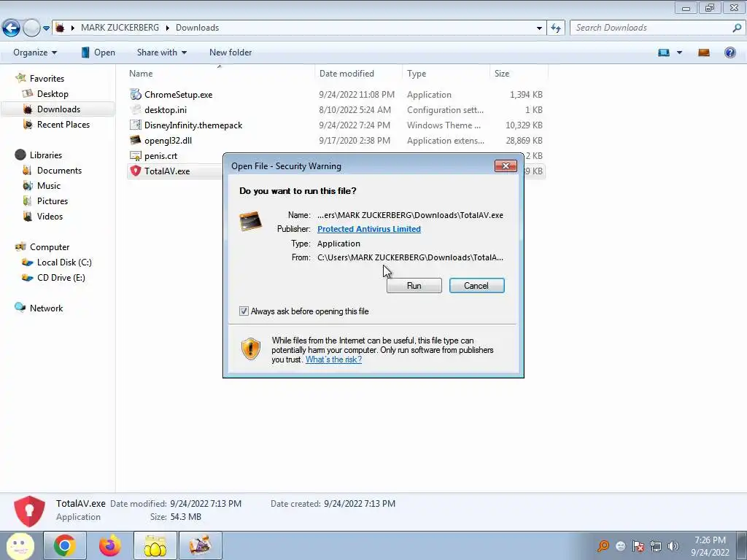Click the network tray icon

(656, 545)
